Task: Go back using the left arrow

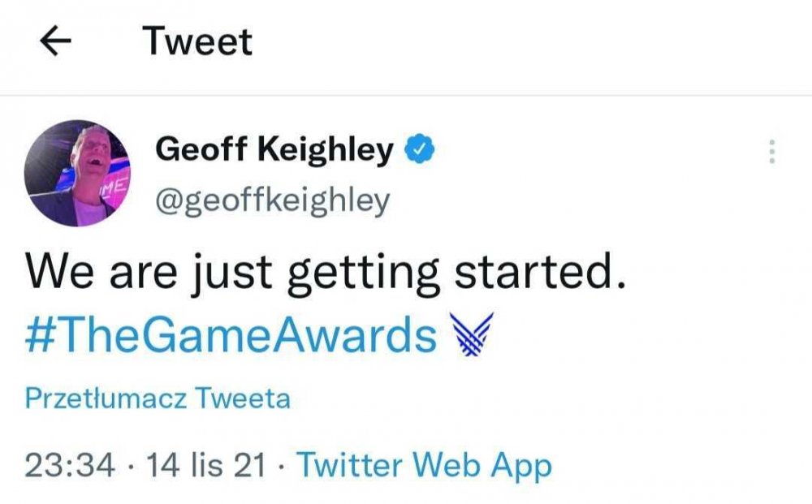Action: pyautogui.click(x=56, y=41)
